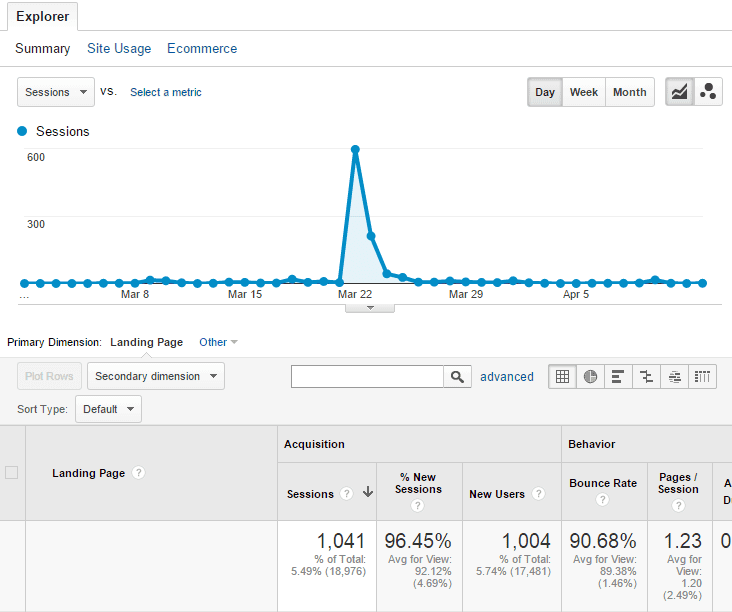The height and width of the screenshot is (612, 732).
Task: Select the performance bar view icon
Action: pos(618,377)
